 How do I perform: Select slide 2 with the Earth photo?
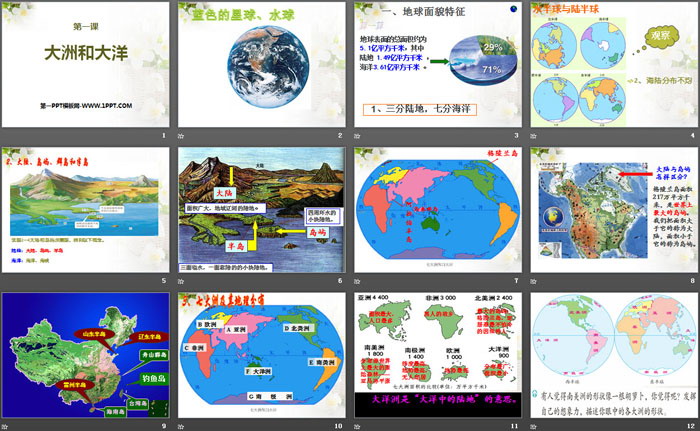[x=261, y=64]
